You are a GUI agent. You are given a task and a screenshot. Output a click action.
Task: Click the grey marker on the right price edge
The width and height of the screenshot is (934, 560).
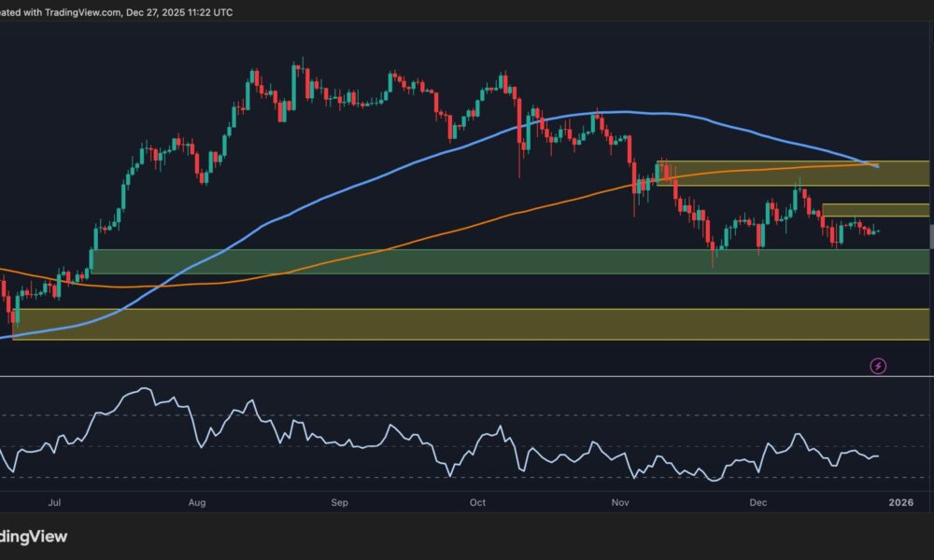[929, 235]
